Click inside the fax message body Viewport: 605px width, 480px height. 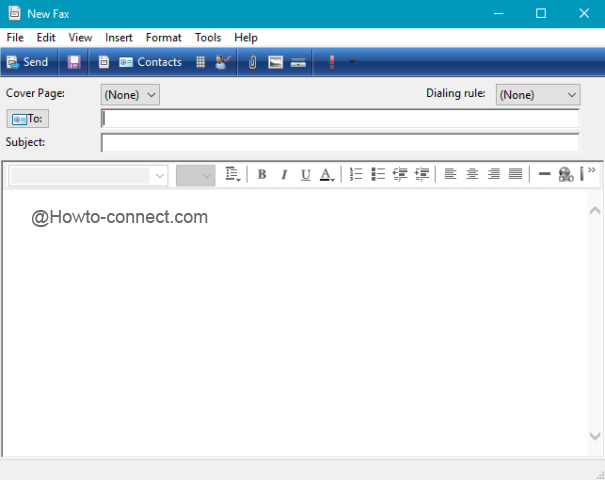click(x=295, y=324)
